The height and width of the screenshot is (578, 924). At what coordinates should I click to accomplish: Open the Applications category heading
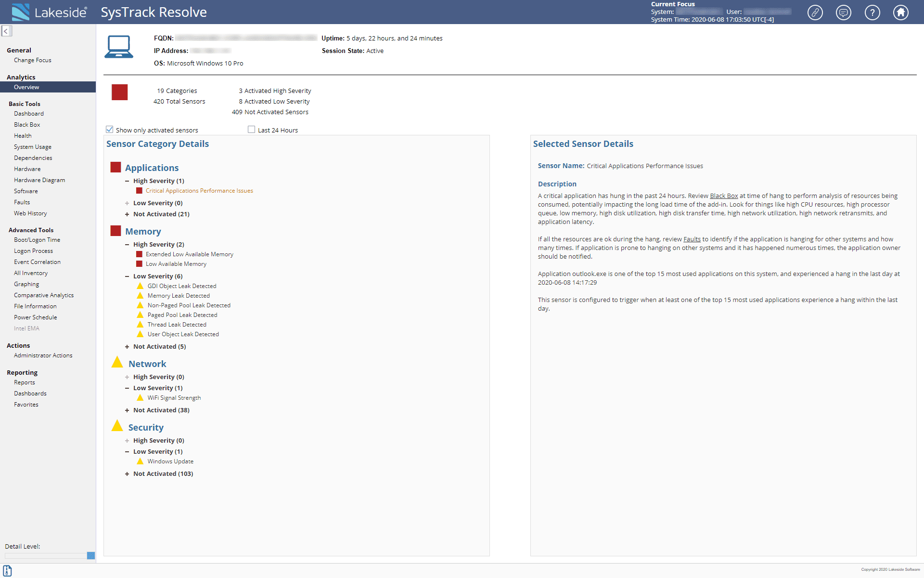coord(152,168)
